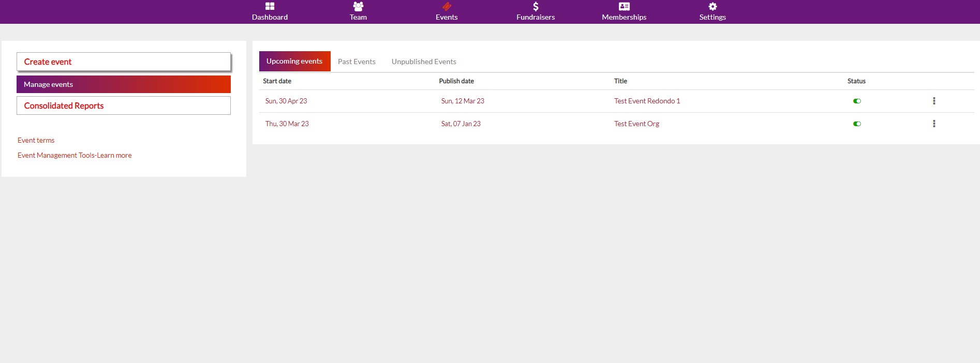This screenshot has width=980, height=363.
Task: Open the Events menu label
Action: [x=447, y=17]
